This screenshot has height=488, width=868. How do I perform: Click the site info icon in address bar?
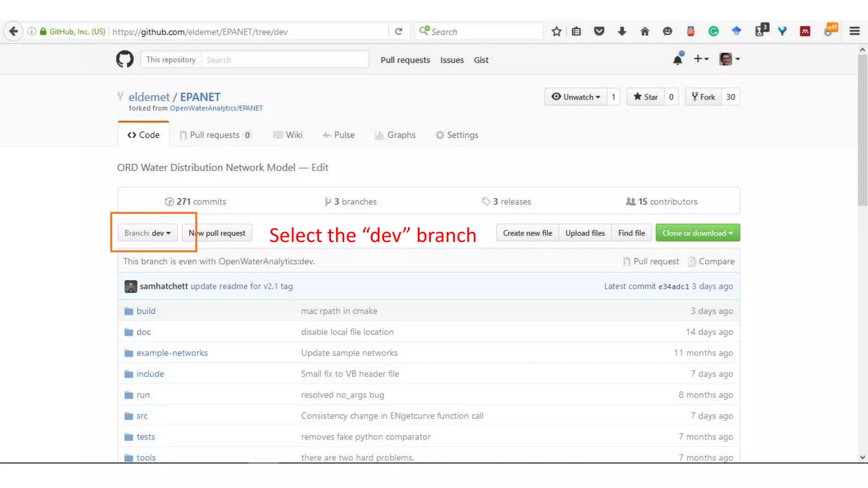pos(32,31)
